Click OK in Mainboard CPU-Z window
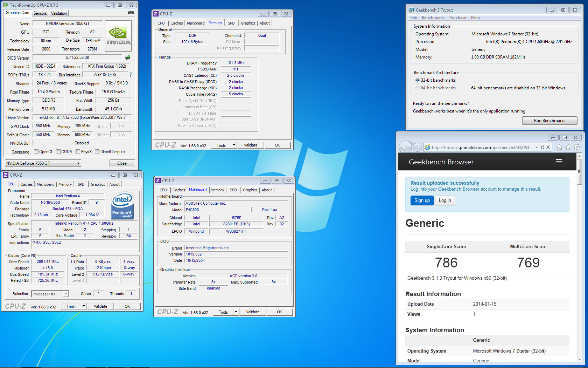The width and height of the screenshot is (588, 368). [x=279, y=312]
